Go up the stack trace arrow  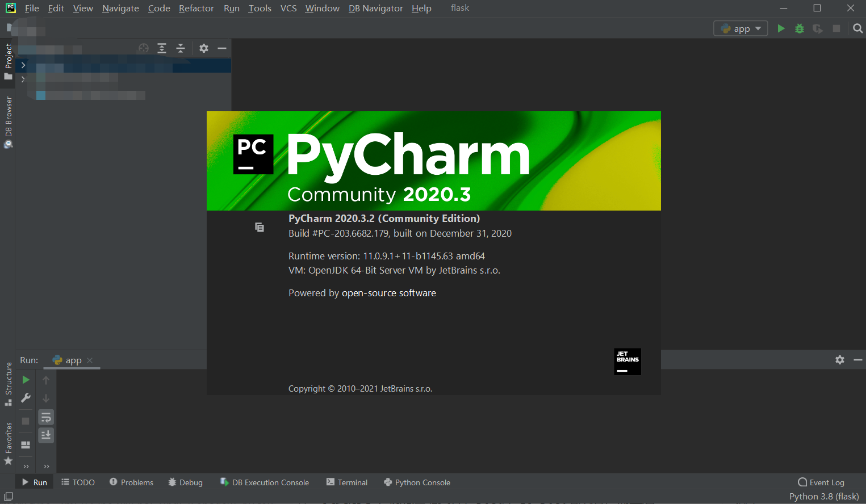click(x=46, y=380)
